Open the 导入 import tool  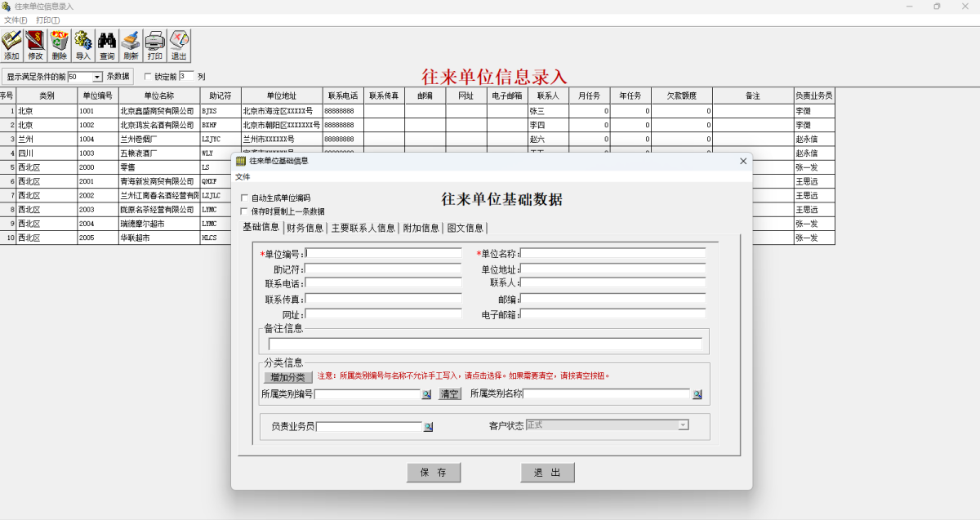[83, 45]
